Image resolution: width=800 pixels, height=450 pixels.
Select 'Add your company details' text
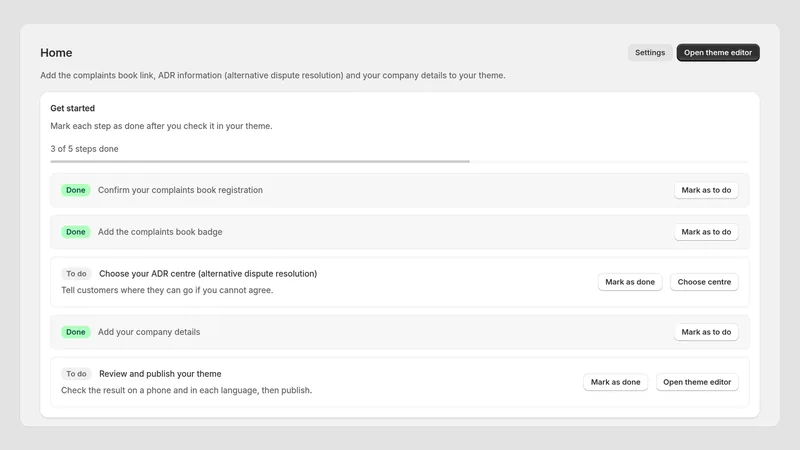(149, 332)
